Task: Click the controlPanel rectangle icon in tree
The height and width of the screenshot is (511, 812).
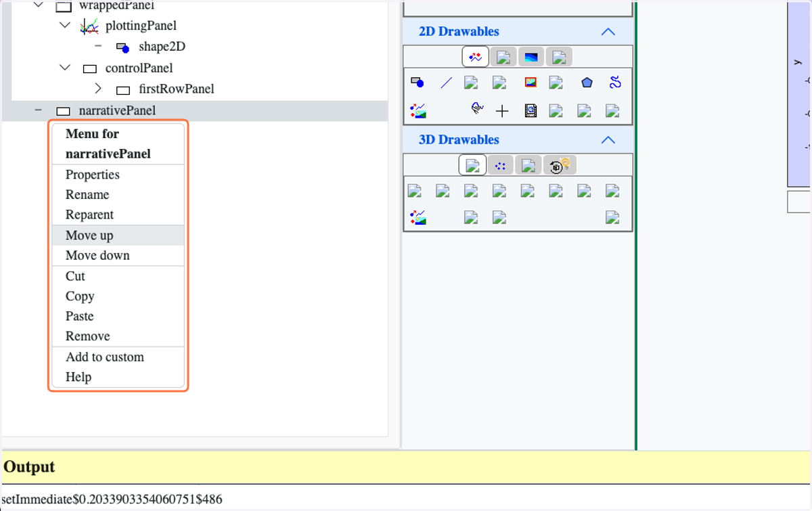Action: pyautogui.click(x=89, y=68)
